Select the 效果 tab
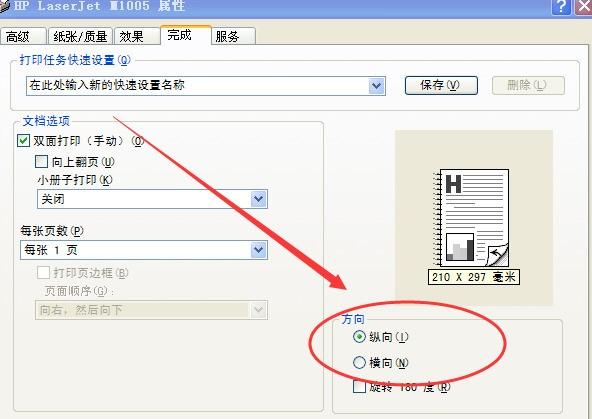 [x=137, y=36]
